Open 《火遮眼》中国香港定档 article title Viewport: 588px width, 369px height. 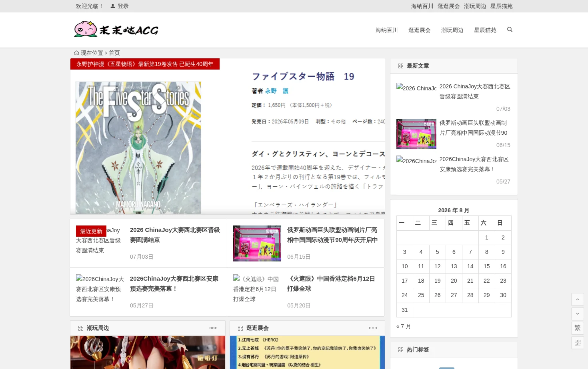[x=331, y=284]
